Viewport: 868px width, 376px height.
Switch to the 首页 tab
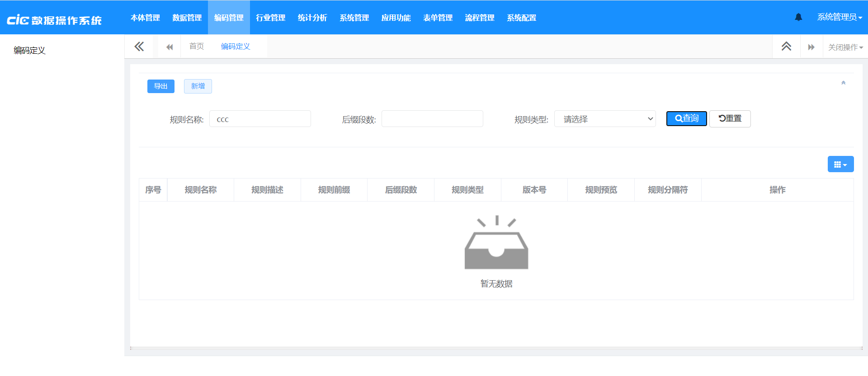(x=196, y=47)
